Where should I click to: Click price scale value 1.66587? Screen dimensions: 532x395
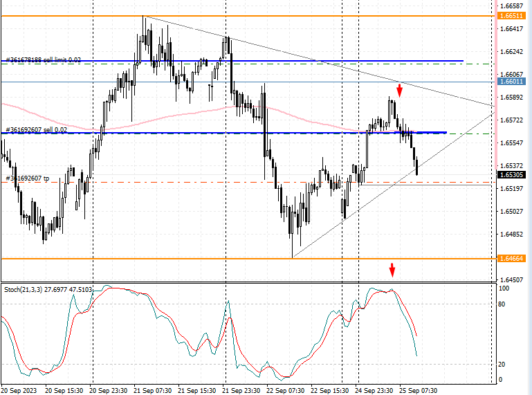tap(512, 6)
